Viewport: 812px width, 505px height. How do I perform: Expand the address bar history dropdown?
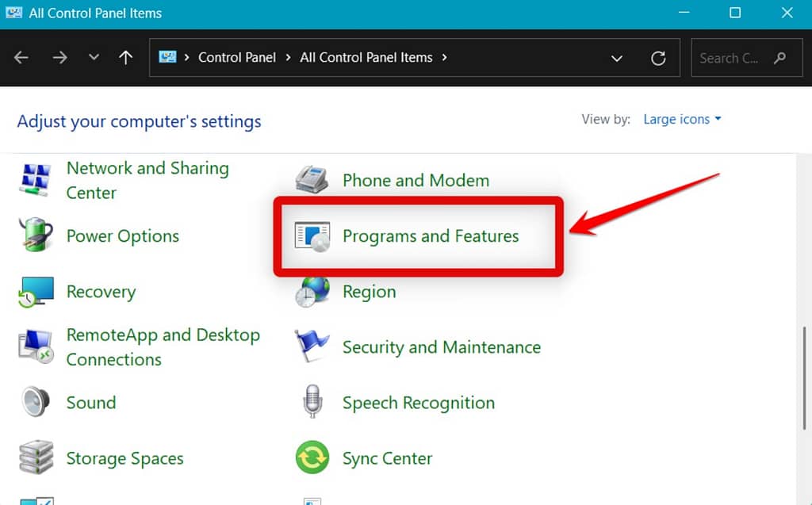pos(616,58)
